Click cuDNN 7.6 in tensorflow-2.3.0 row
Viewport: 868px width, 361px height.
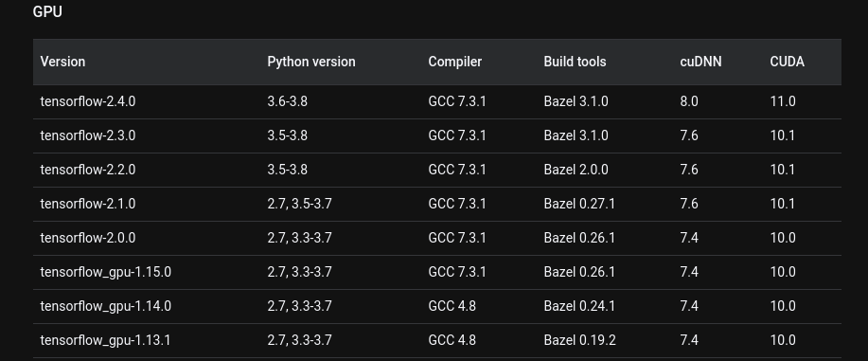[689, 135]
